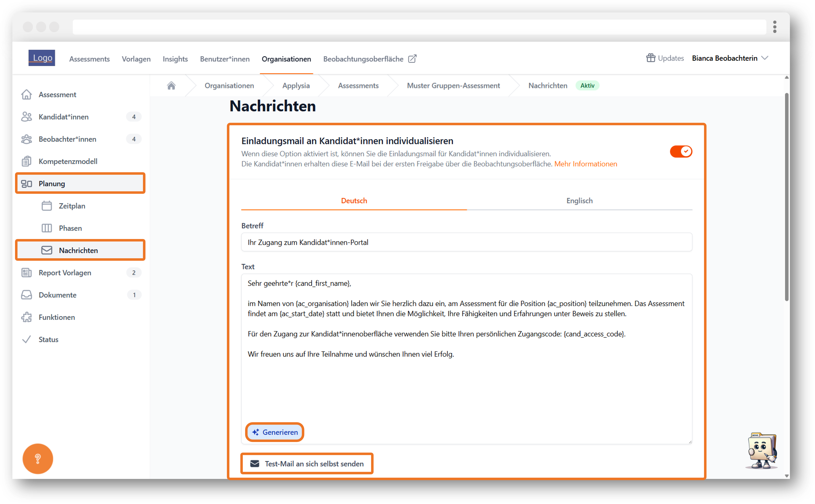Open the browser three-dot menu
The height and width of the screenshot is (504, 815).
pos(775,27)
